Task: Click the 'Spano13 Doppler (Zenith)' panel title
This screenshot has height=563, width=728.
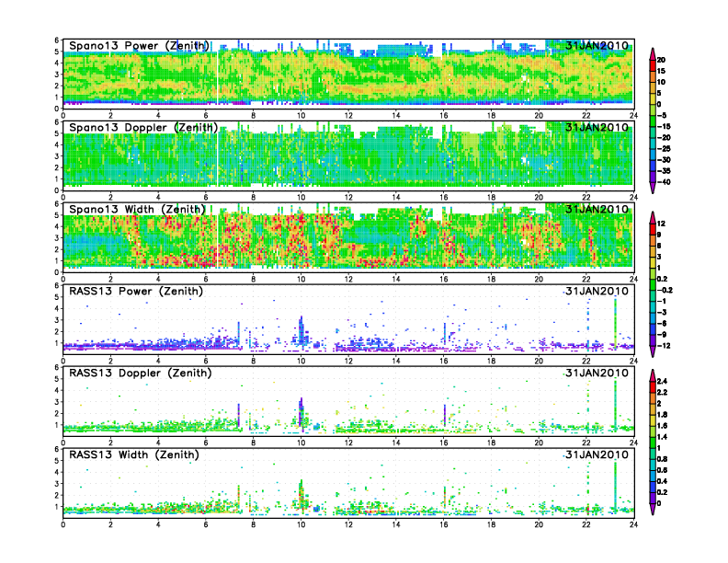Action: 143,127
